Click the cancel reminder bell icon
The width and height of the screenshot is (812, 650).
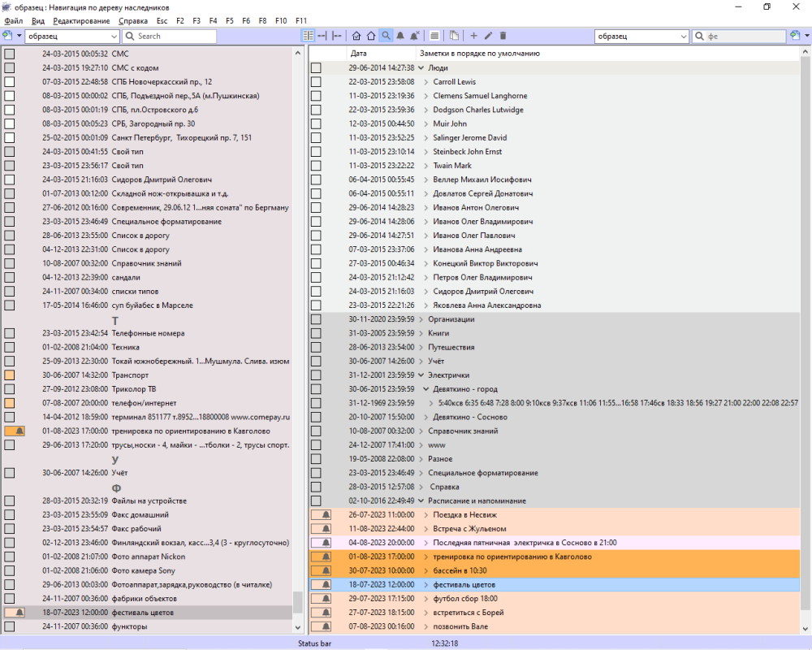point(415,36)
